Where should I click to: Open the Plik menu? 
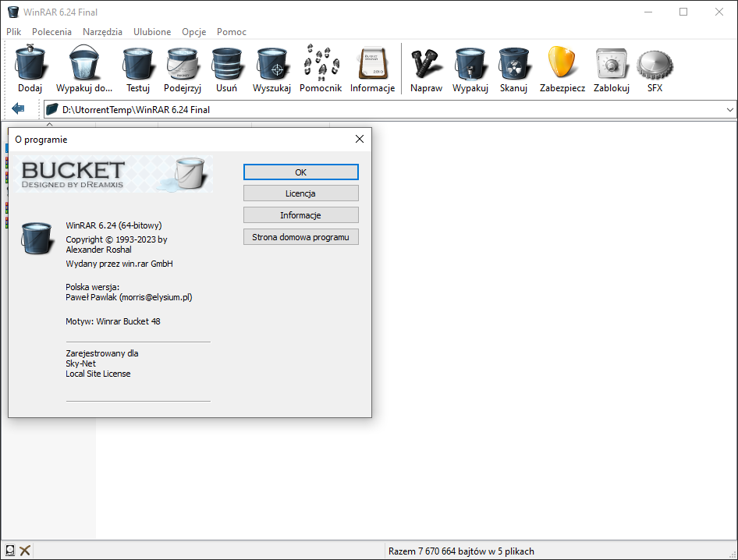[x=13, y=31]
